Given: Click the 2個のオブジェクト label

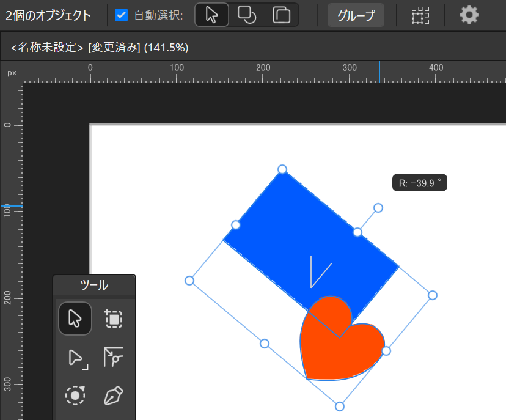Looking at the screenshot, I should coord(48,15).
